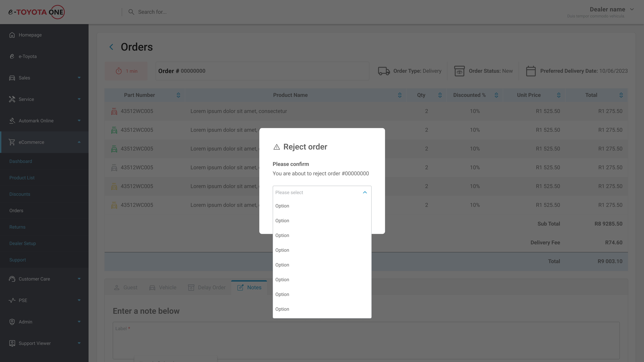Click the Homepage house icon
644x362 pixels.
click(12, 35)
